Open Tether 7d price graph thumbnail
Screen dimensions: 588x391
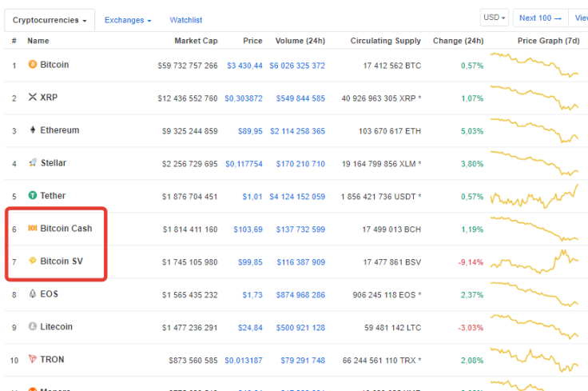pos(534,197)
